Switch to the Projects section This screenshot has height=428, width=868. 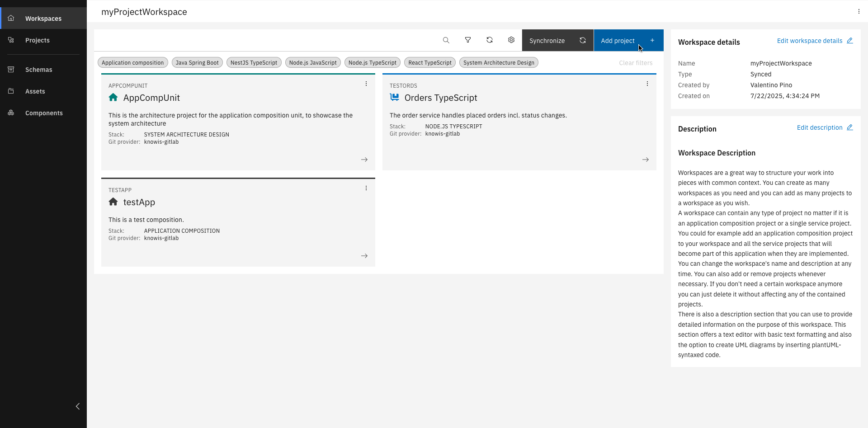[x=38, y=40]
